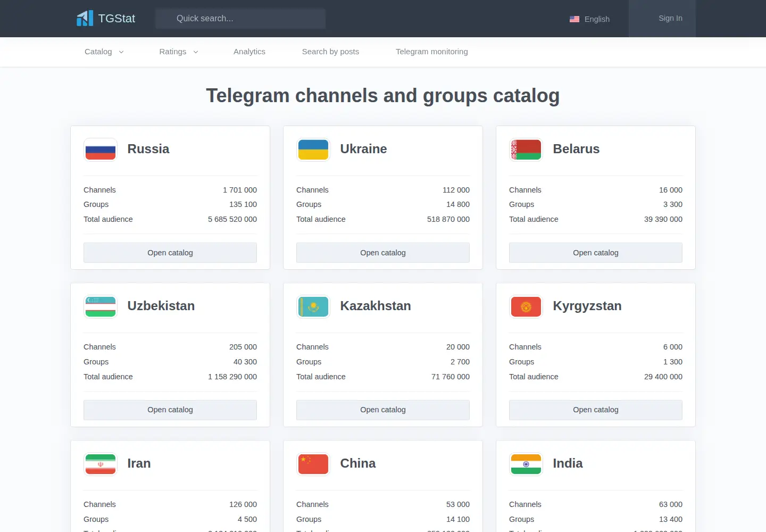Click the Russia country heading

[148, 149]
